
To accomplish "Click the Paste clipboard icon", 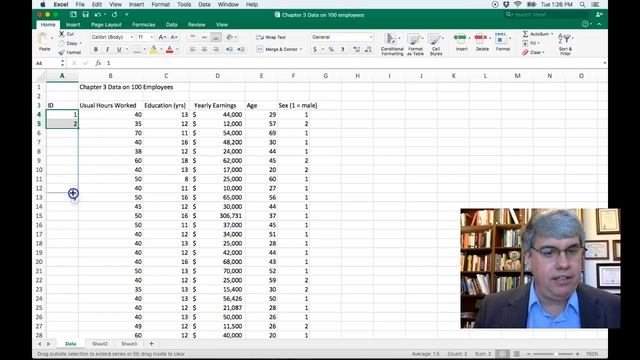I will pos(43,39).
